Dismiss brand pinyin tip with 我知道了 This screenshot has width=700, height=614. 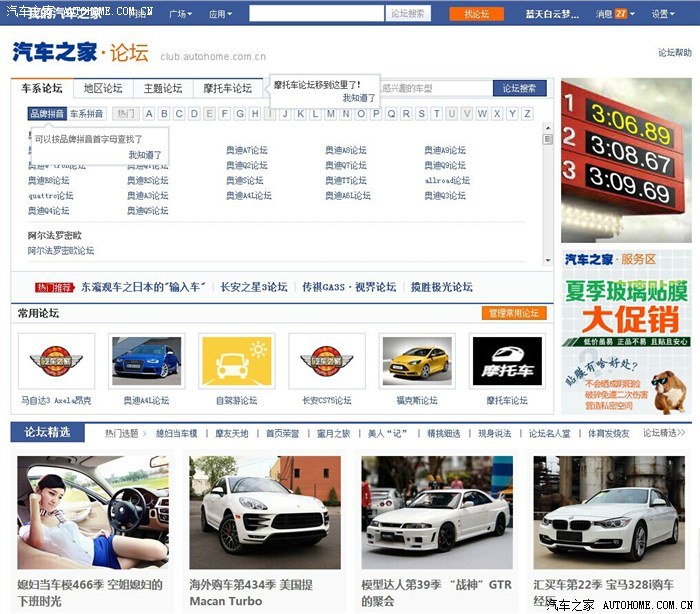tap(145, 155)
